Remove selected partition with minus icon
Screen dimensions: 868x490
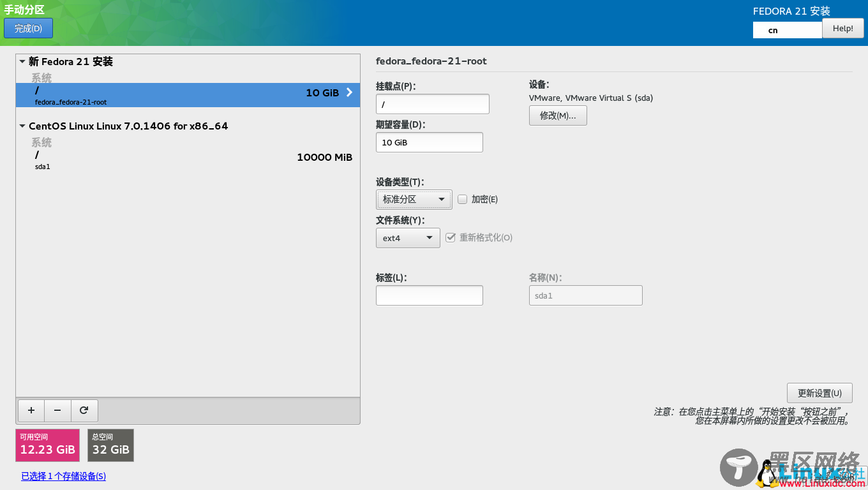coord(57,410)
